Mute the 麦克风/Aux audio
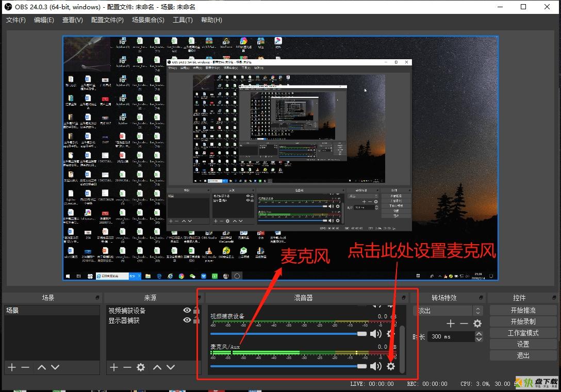 (376, 366)
